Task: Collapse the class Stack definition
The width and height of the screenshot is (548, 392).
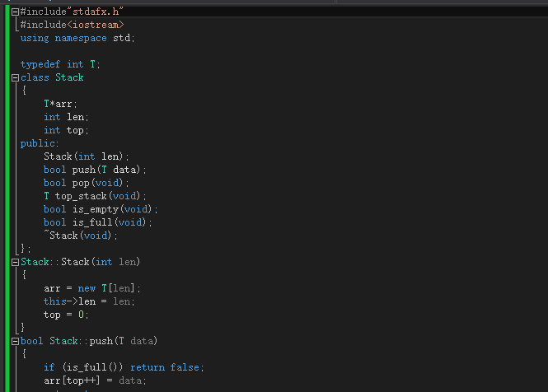Action: 15,77
